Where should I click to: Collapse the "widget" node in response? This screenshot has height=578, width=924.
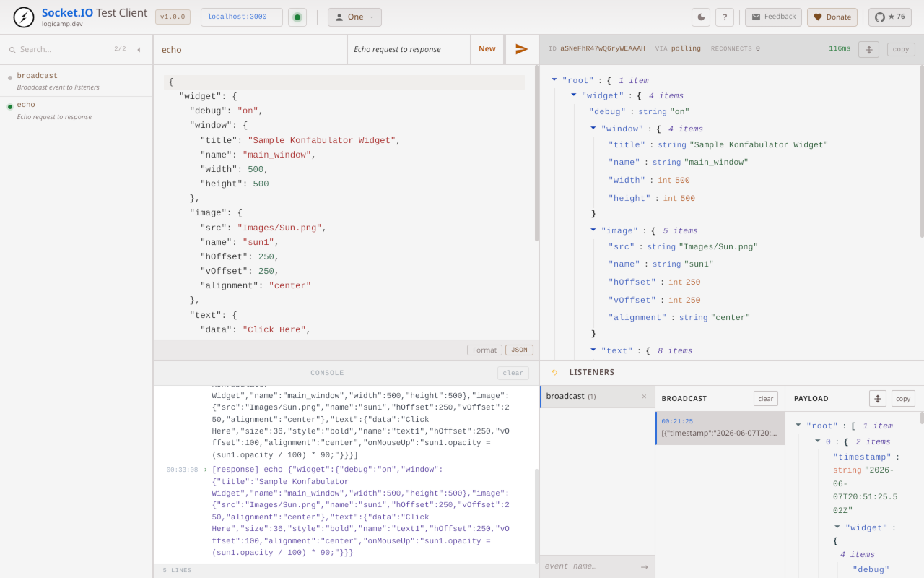tap(574, 95)
